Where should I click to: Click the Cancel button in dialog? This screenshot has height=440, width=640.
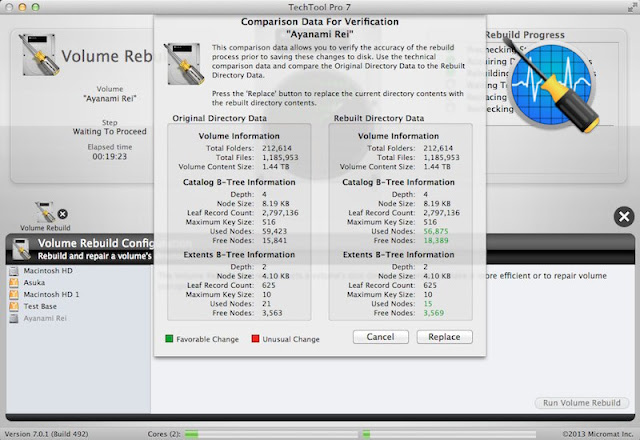click(380, 337)
